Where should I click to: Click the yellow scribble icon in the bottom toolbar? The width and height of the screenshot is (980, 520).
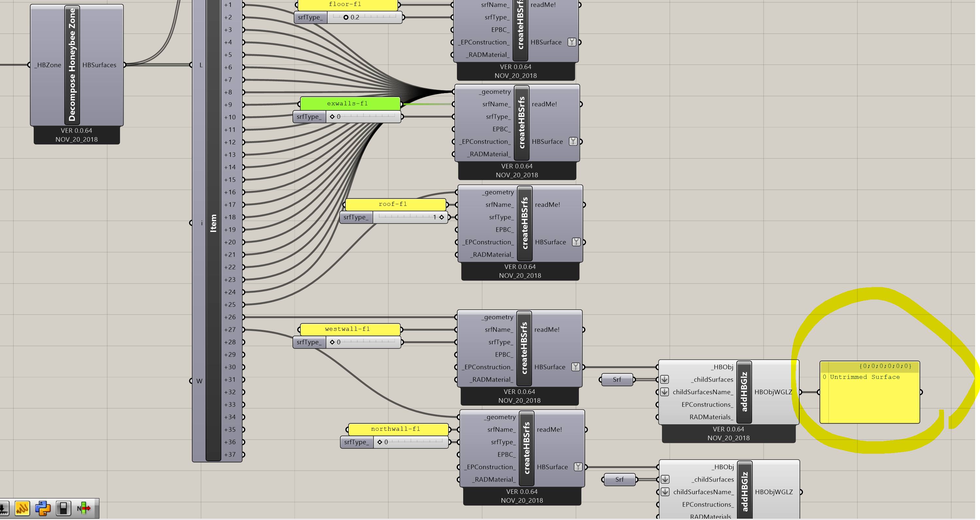[x=22, y=508]
